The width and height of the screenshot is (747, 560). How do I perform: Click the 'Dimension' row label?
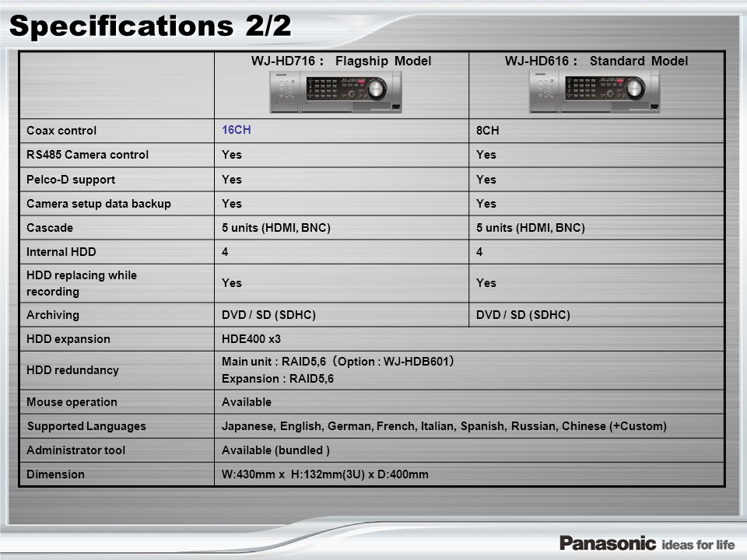pyautogui.click(x=55, y=474)
